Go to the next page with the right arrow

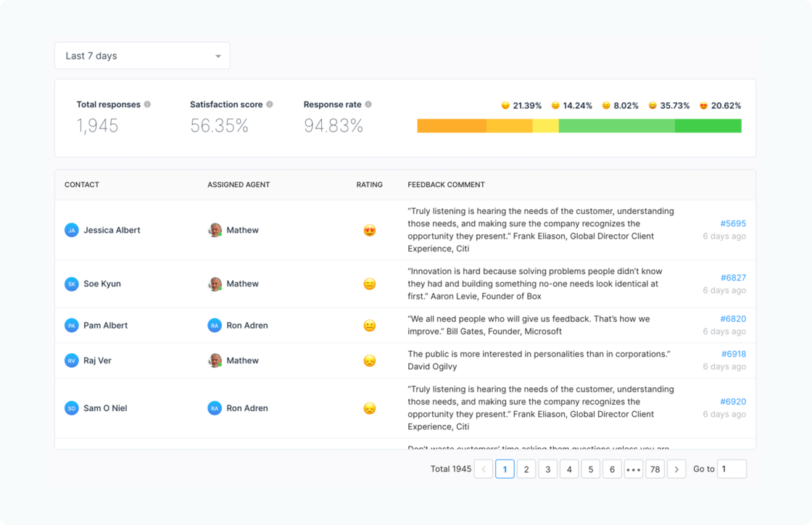tap(676, 469)
